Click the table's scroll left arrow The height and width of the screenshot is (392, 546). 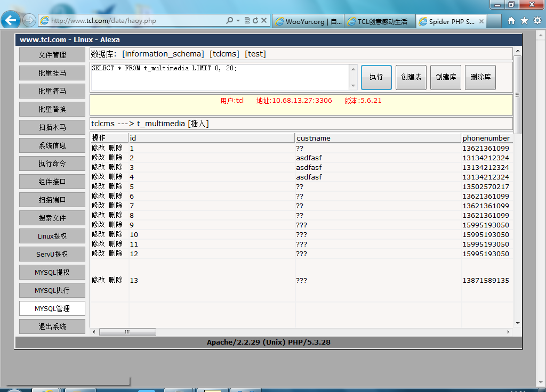point(94,332)
